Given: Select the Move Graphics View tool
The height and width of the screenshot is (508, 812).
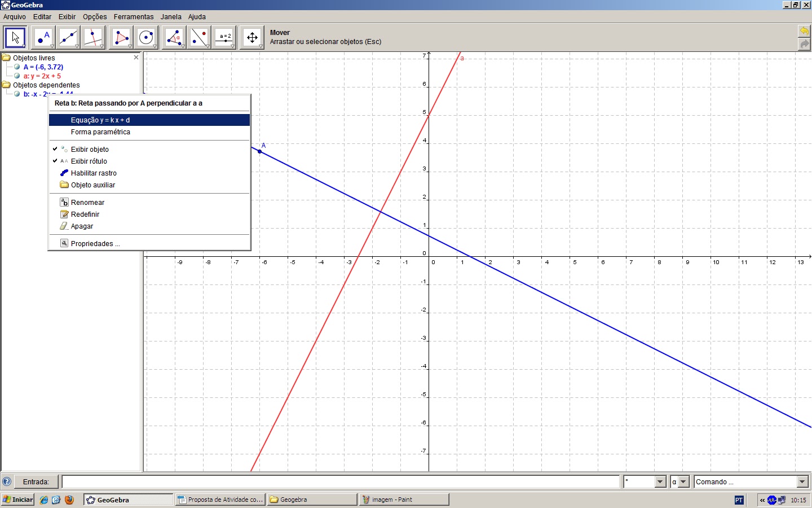Looking at the screenshot, I should tap(252, 38).
